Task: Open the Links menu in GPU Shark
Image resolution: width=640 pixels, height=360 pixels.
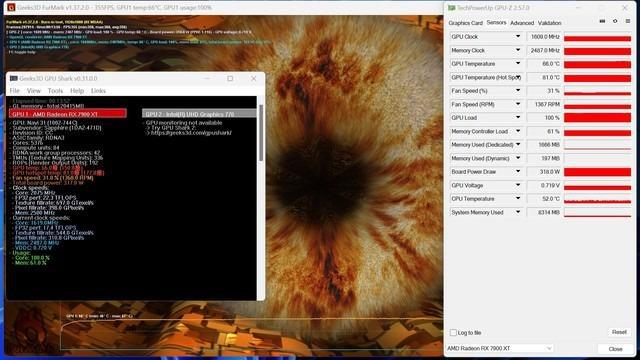Action: 98,91
